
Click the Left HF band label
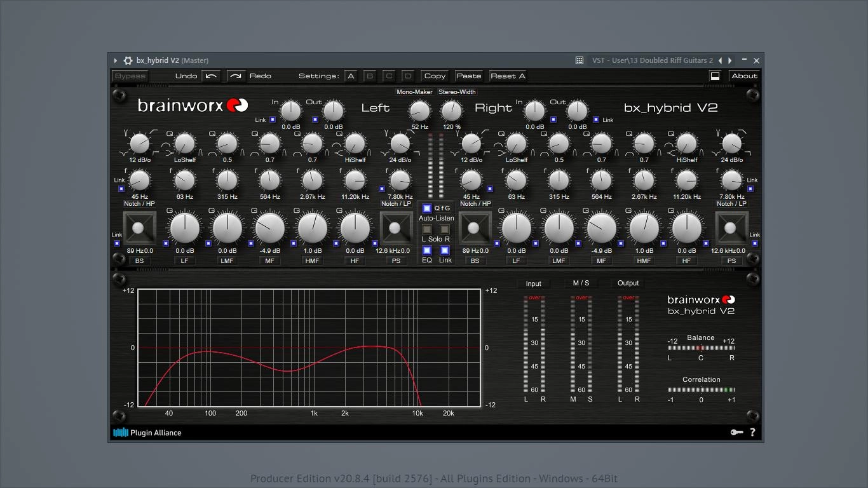(355, 261)
